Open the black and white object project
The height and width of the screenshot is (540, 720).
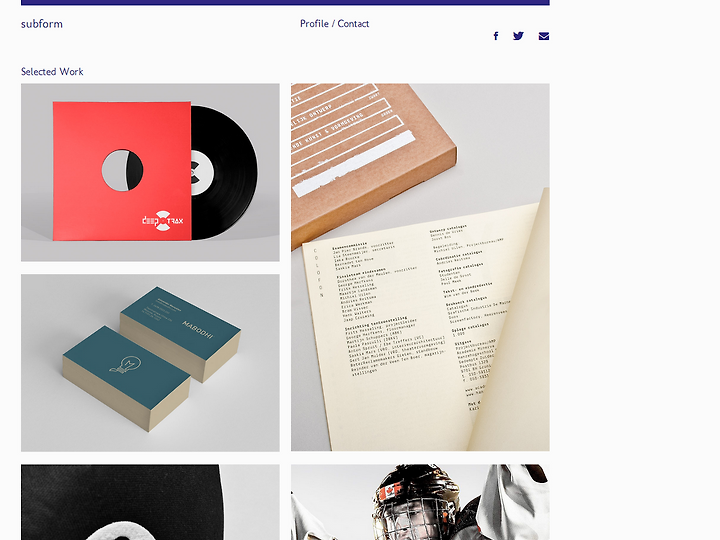tap(150, 502)
